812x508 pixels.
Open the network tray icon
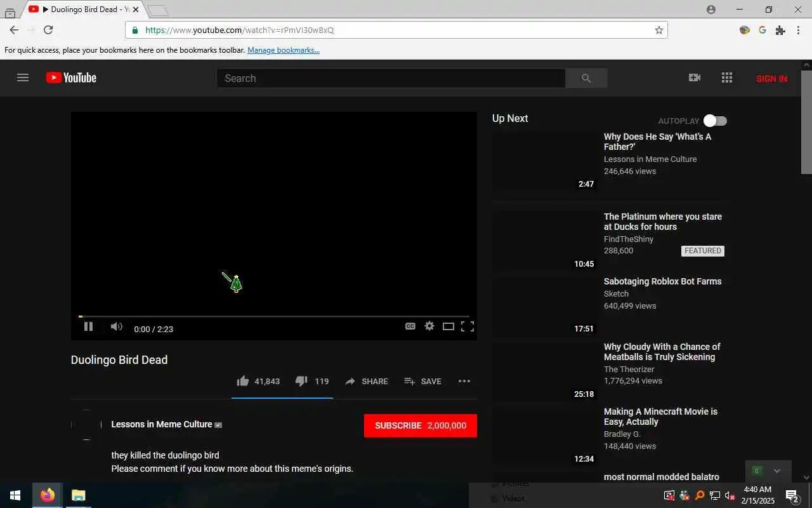coord(714,495)
